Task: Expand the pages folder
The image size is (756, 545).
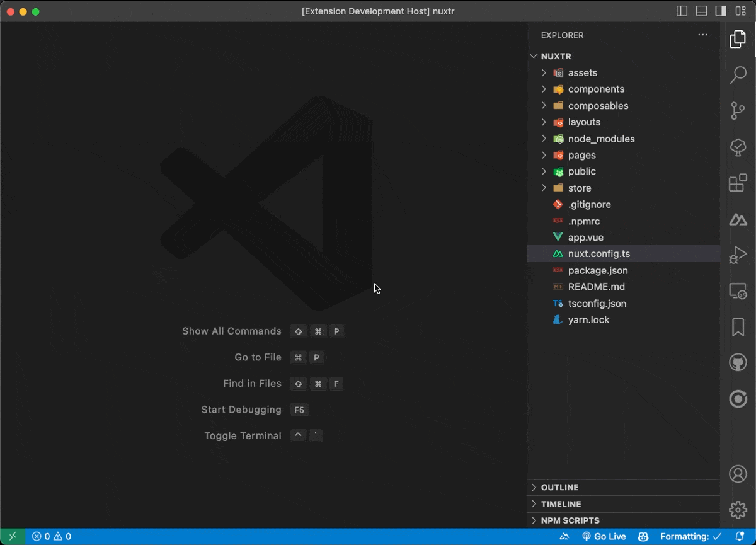Action: pyautogui.click(x=623, y=155)
